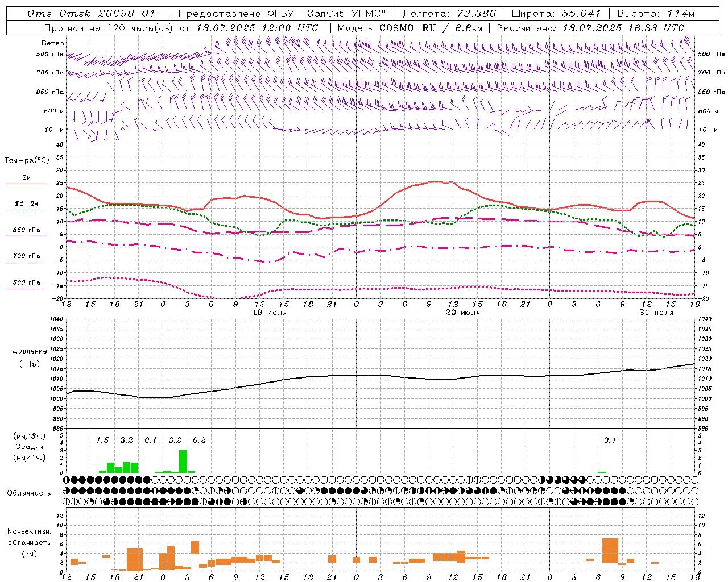Click the Рассчитано: 18.07.2025 16:38 UTC text
This screenshot has height=582, width=728.
coord(590,28)
